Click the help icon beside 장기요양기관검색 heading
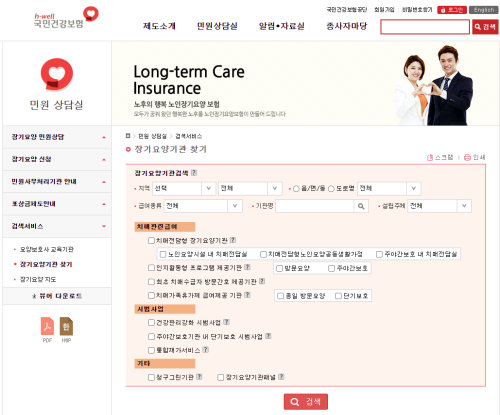This screenshot has height=415, width=500. [194, 173]
